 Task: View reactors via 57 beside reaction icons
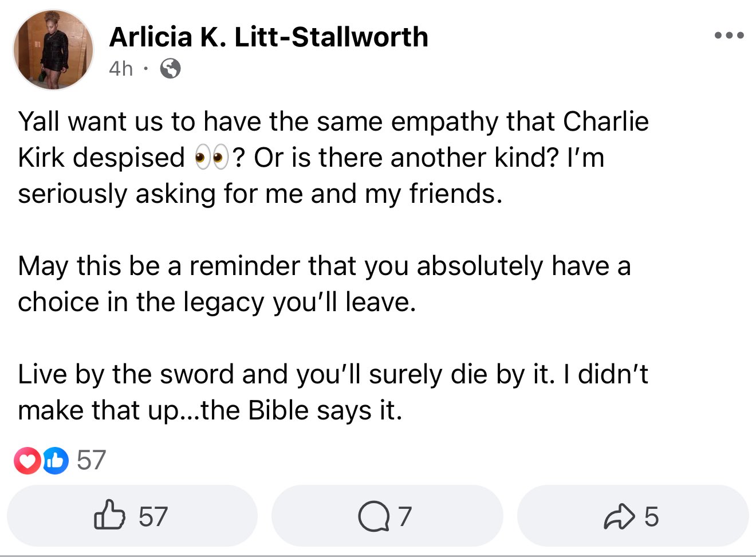pos(92,460)
